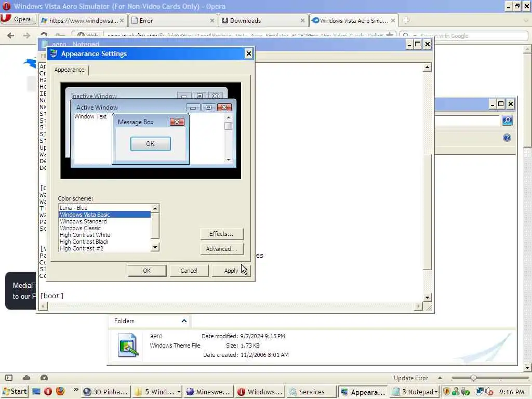Open Explorer help question mark icon
This screenshot has width=532, height=399.
click(507, 138)
